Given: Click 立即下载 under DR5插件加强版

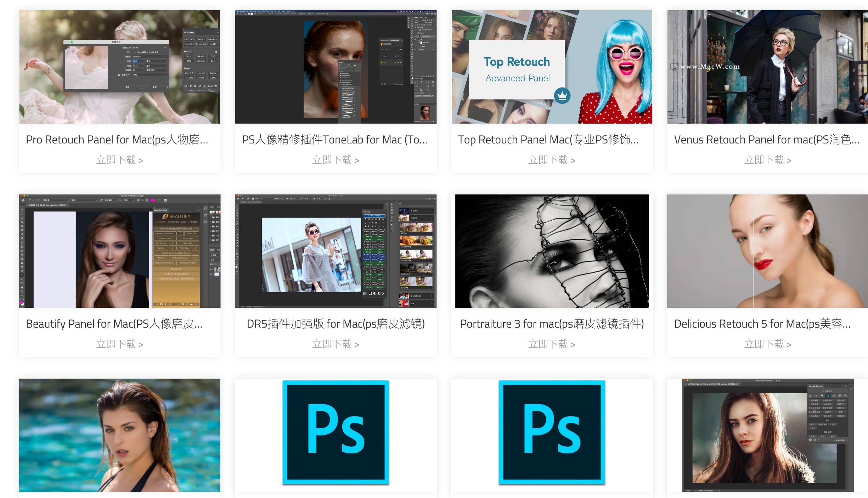Looking at the screenshot, I should (x=336, y=344).
